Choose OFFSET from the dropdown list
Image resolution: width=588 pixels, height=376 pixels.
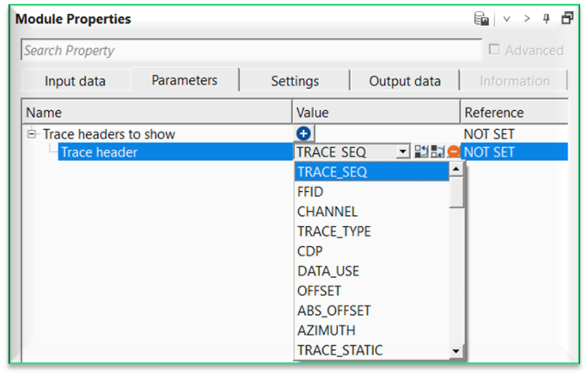(371, 291)
